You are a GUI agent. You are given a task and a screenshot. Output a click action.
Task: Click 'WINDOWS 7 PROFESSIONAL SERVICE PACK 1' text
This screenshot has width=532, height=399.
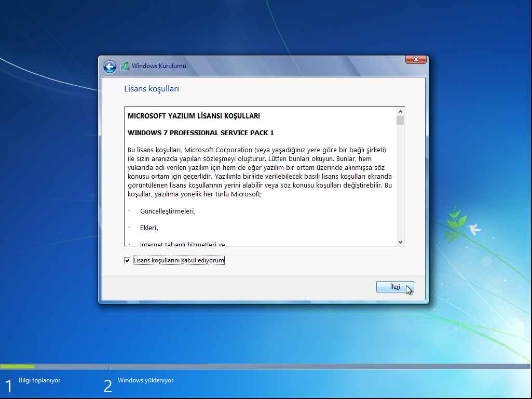point(201,133)
